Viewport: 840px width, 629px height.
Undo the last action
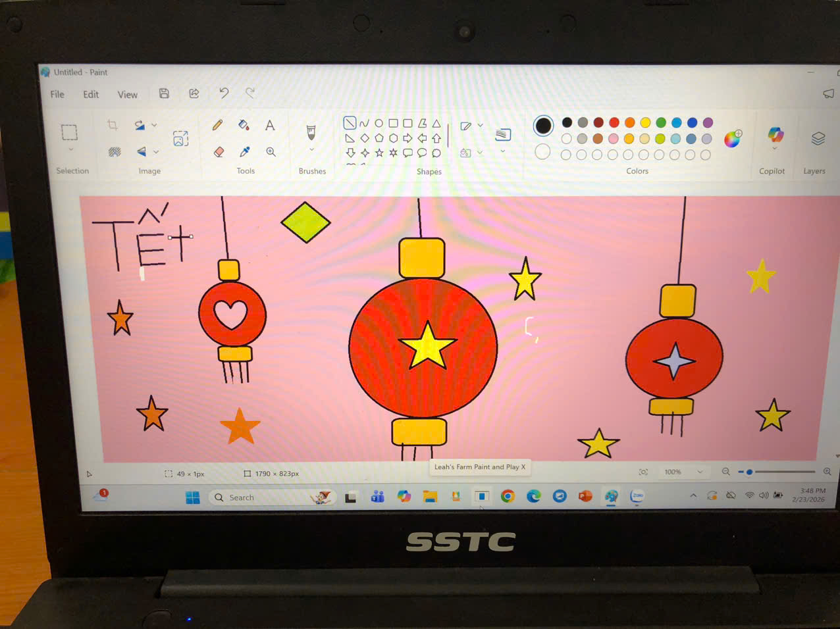[x=224, y=93]
